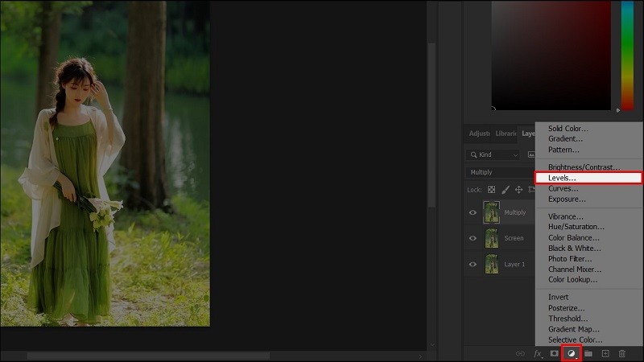This screenshot has width=644, height=362.
Task: Delete layer using the trash icon
Action: pos(621,353)
